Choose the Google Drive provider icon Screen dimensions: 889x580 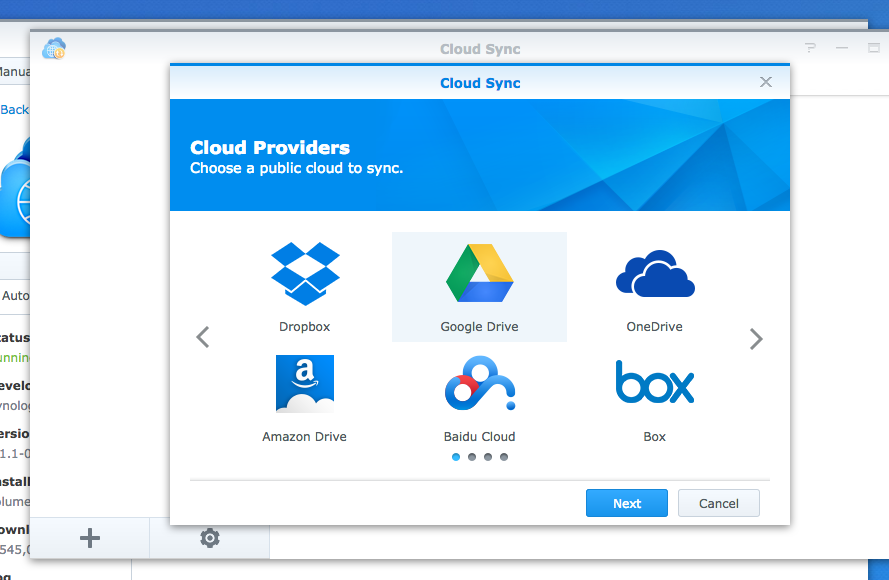479,273
